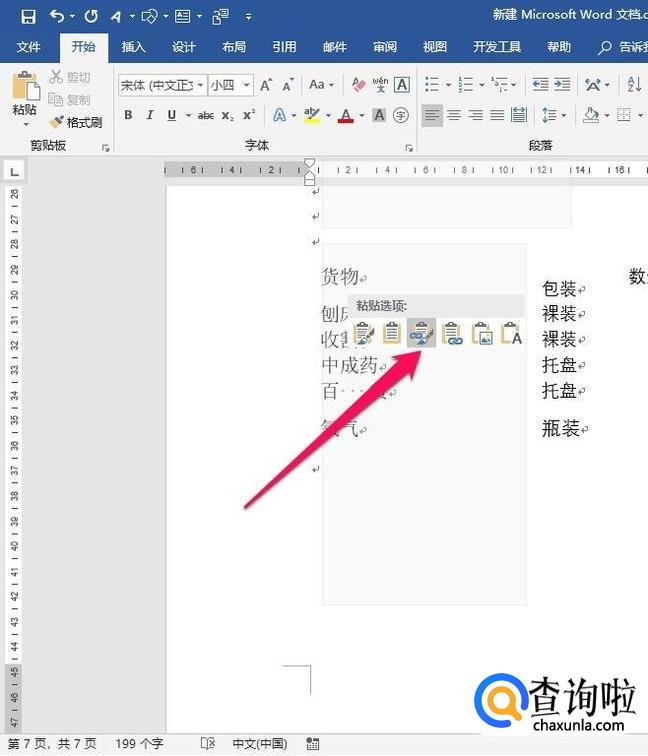Image resolution: width=648 pixels, height=756 pixels.
Task: Redo the previous action
Action: 91,16
